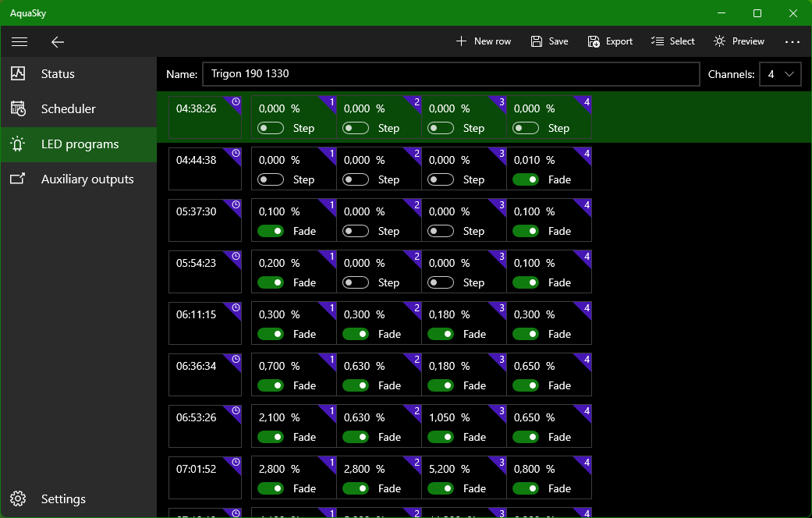Toggle channel 2 Step switch at 05:54:23
The image size is (812, 518).
click(x=356, y=282)
